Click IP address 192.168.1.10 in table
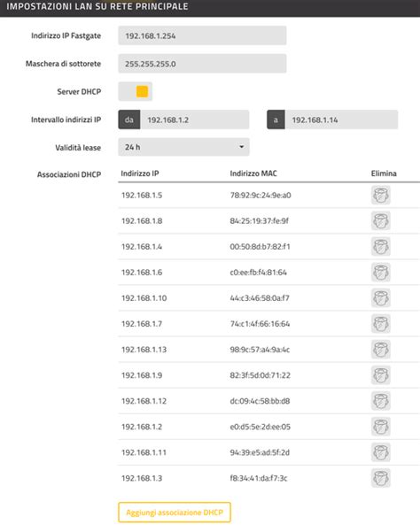This screenshot has height=532, width=420. click(144, 298)
